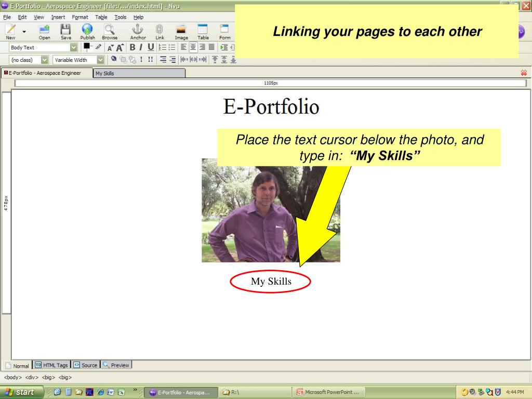This screenshot has height=399, width=532.
Task: Switch to E-Portfolio Nvu taskbar button
Action: (180, 392)
